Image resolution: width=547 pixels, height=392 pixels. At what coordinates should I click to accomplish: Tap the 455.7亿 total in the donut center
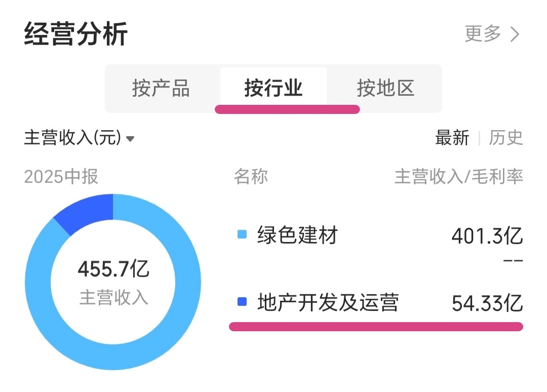(113, 269)
